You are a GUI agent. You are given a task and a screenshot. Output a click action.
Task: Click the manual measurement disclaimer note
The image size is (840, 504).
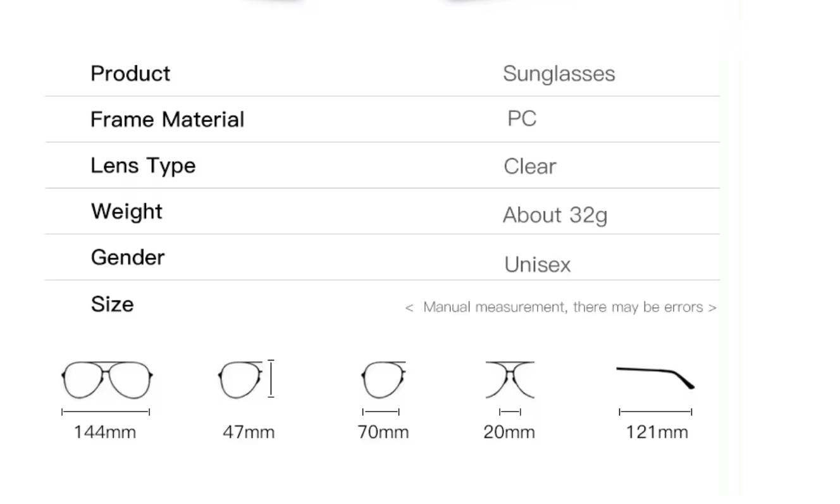[560, 307]
